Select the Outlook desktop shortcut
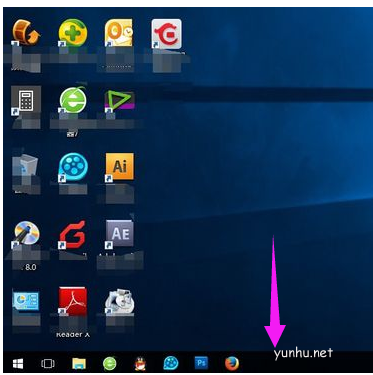The width and height of the screenshot is (373, 375). click(119, 33)
